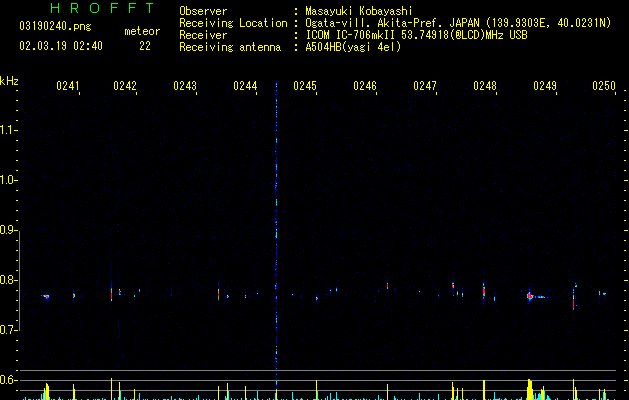Click the 0241 time marker
This screenshot has width=629, height=400.
pyautogui.click(x=67, y=86)
